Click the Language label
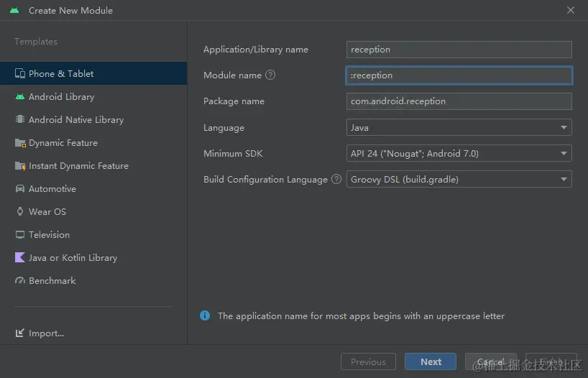Viewport: 588px width, 378px height. (224, 128)
